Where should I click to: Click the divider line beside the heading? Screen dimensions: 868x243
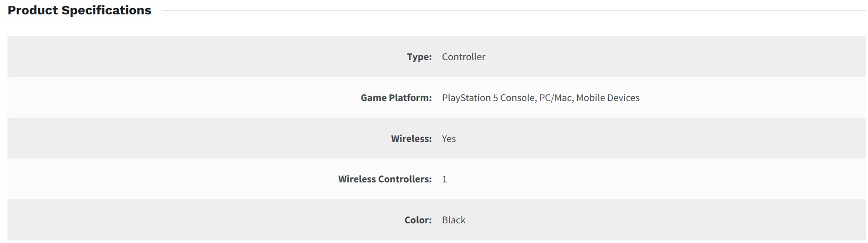(x=511, y=11)
